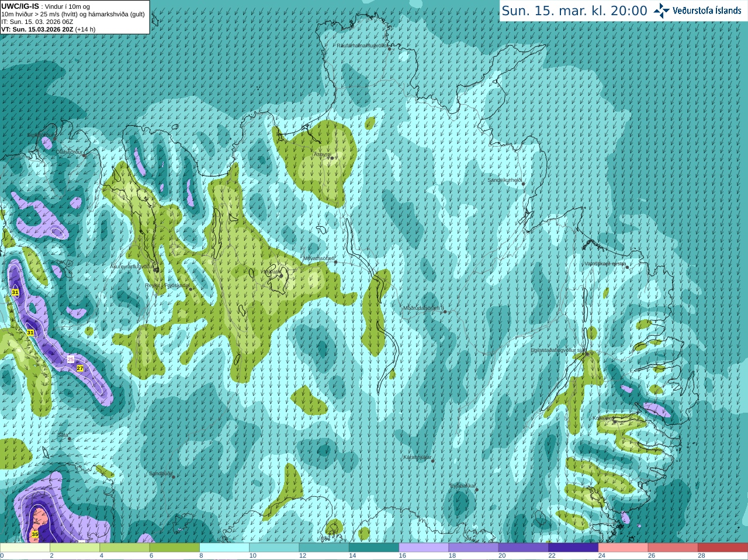This screenshot has height=560, width=748.
Task: Click the Reykir í Fnjóskadal station label
Action: tap(167, 285)
